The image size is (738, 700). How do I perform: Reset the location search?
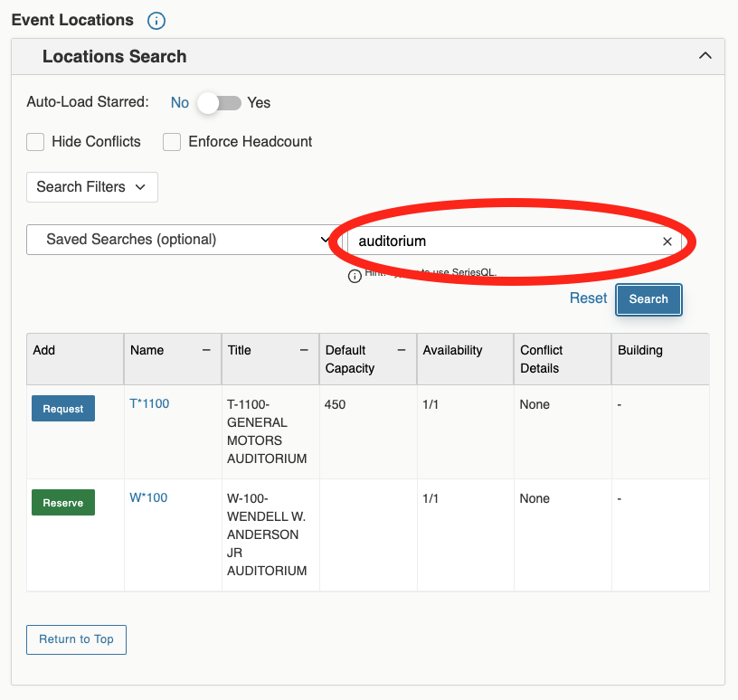589,298
